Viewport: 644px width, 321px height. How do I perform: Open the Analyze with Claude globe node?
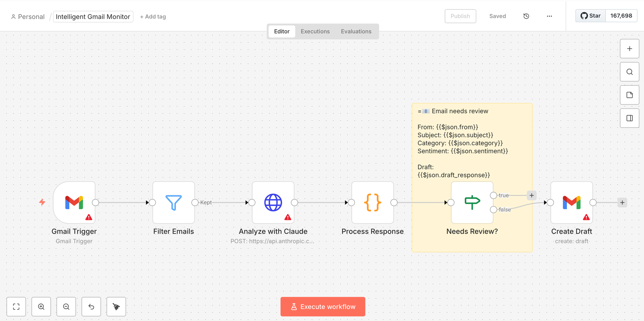[273, 203]
